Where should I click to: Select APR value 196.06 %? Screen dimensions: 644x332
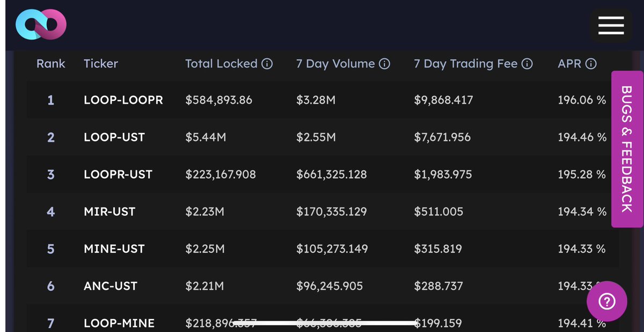click(582, 100)
